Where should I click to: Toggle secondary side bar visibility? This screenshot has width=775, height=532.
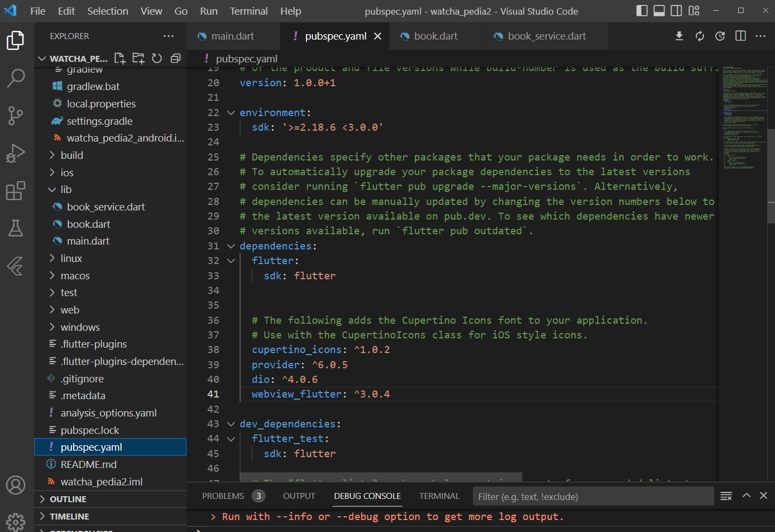[677, 10]
